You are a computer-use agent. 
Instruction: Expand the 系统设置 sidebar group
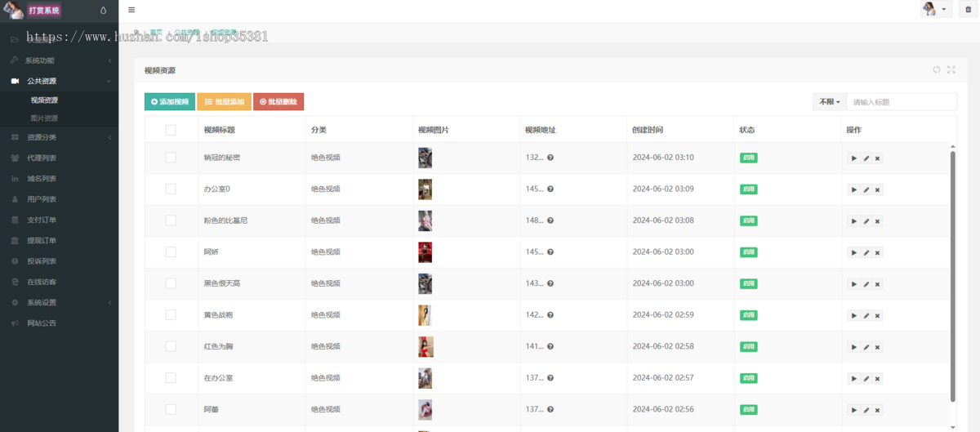(59, 302)
